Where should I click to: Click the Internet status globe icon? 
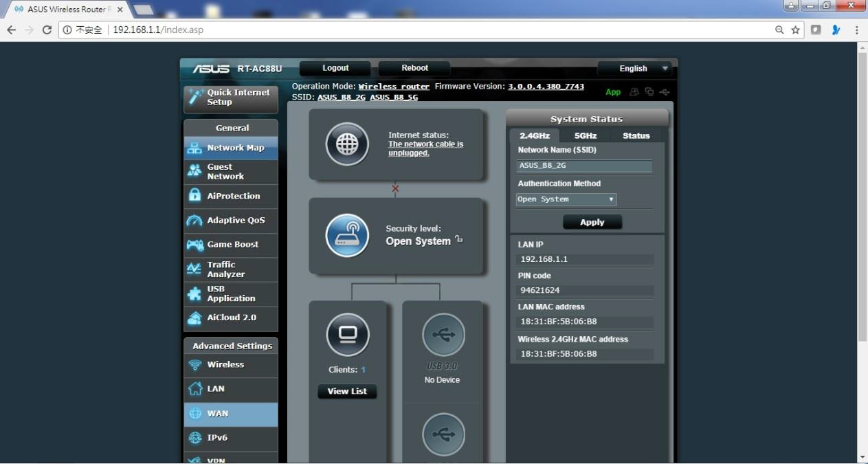point(347,144)
